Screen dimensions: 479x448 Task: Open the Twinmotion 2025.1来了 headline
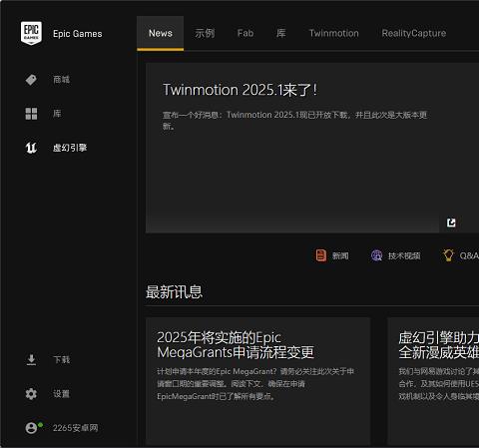(239, 90)
